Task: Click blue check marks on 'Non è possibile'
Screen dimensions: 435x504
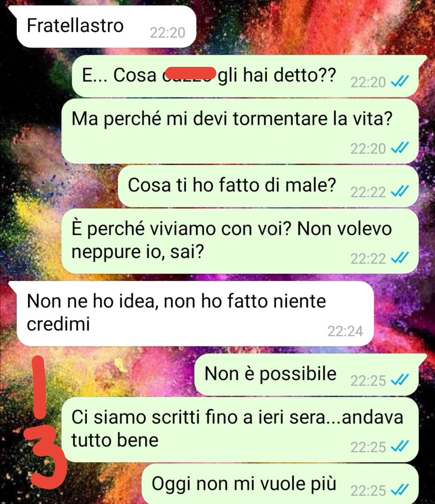Action: [x=400, y=380]
